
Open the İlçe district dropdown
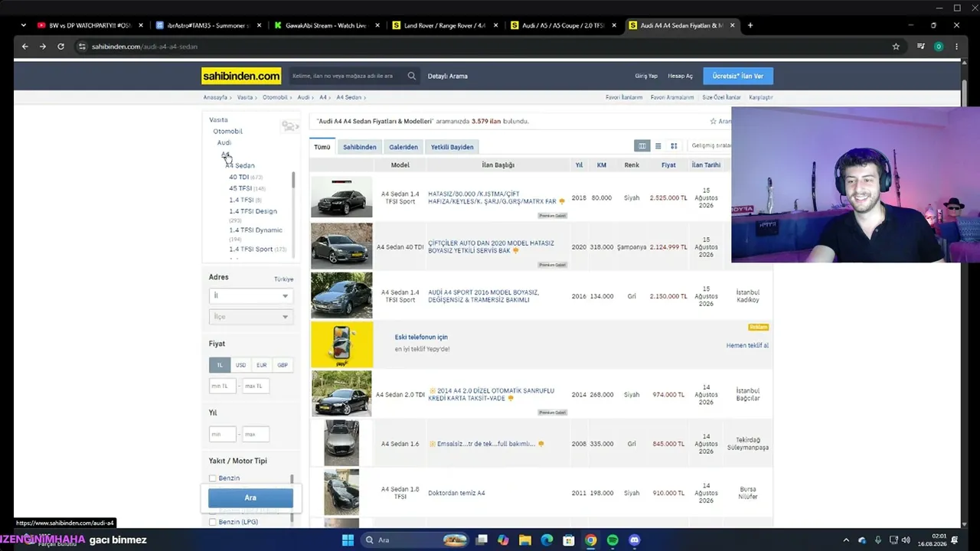click(x=250, y=317)
